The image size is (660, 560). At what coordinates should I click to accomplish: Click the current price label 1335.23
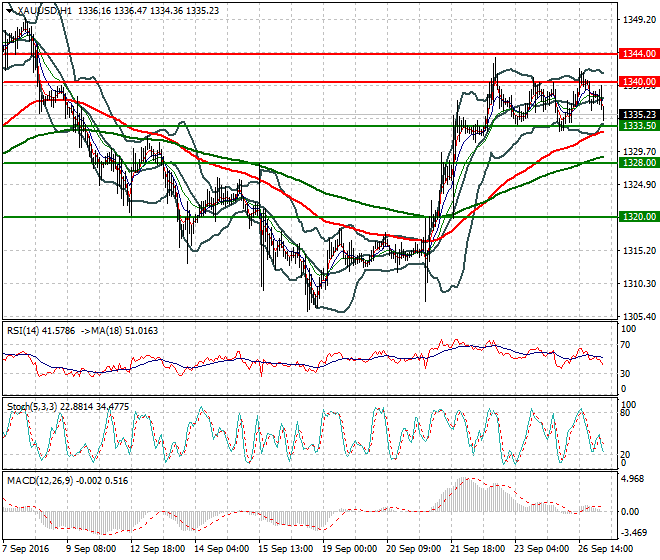tap(639, 115)
